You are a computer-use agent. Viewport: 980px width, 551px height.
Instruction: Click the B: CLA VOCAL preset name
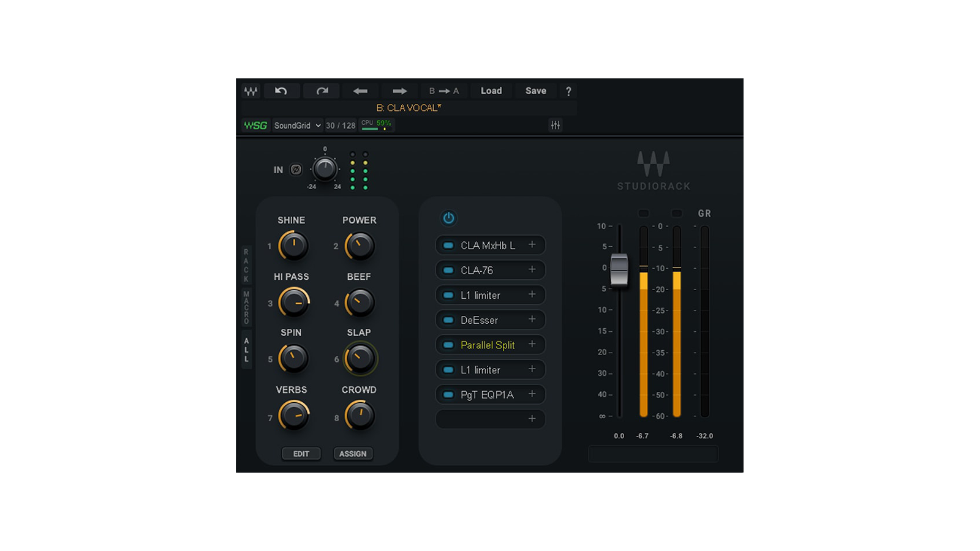(409, 108)
